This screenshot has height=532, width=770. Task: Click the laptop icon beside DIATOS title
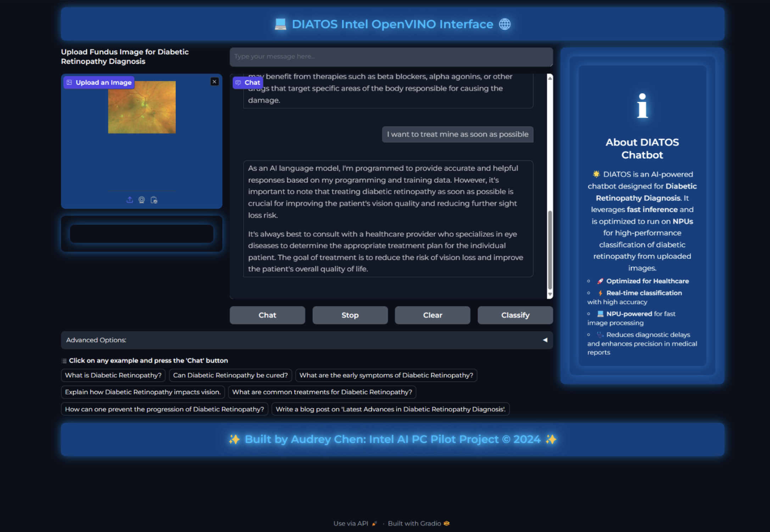pyautogui.click(x=280, y=24)
